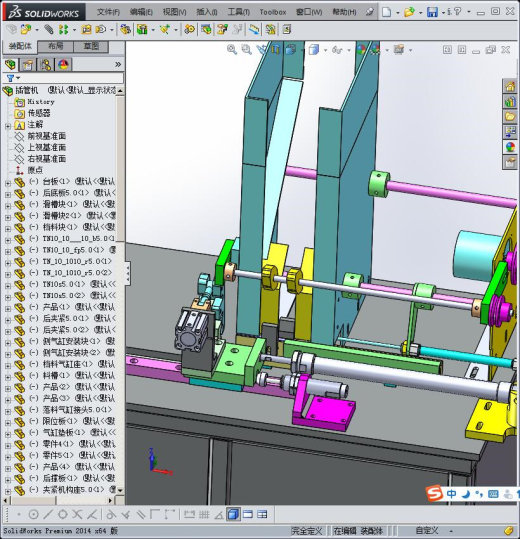520x539 pixels.
Task: Open the FeatureManager design tree tab icon
Action: click(10, 65)
